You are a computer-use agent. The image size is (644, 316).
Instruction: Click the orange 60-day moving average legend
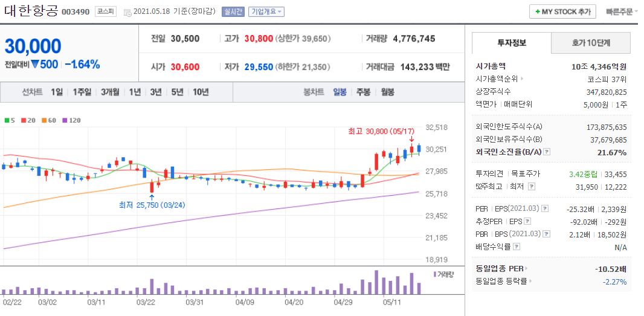48,120
